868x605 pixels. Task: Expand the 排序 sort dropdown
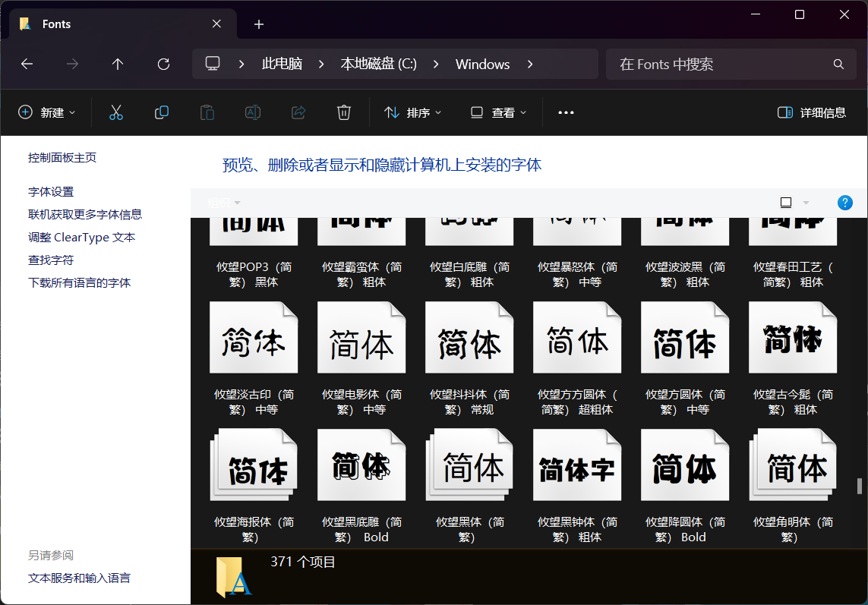[x=413, y=112]
